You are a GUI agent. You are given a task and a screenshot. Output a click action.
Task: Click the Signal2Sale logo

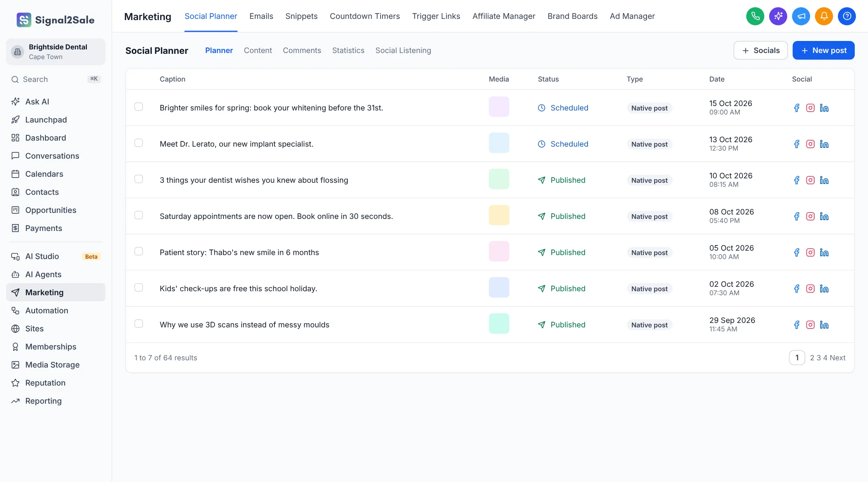click(55, 20)
